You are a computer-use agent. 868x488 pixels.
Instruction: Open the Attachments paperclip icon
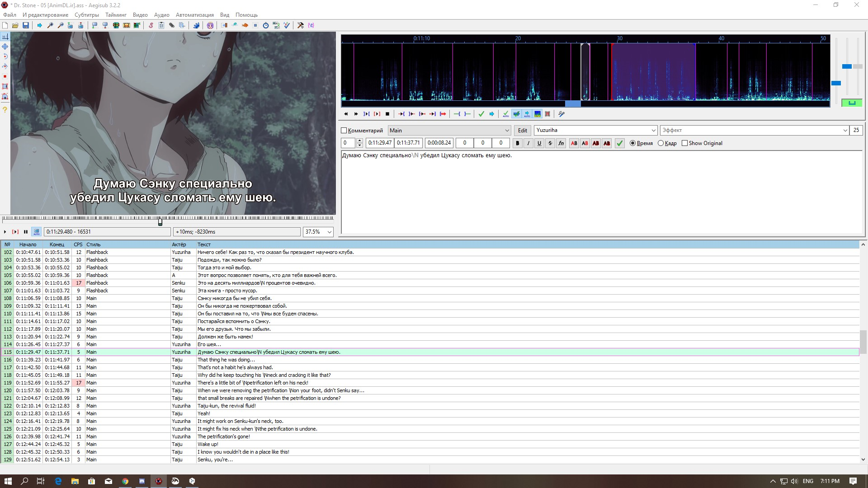171,25
